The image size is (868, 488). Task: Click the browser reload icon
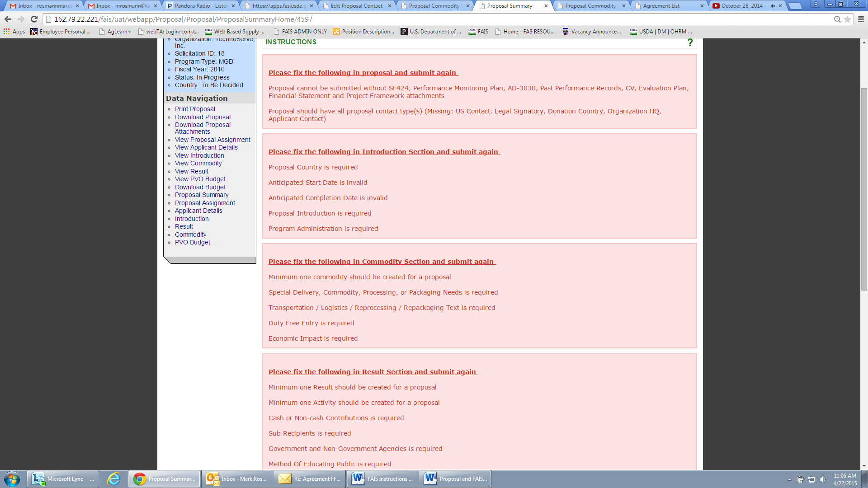click(x=34, y=19)
